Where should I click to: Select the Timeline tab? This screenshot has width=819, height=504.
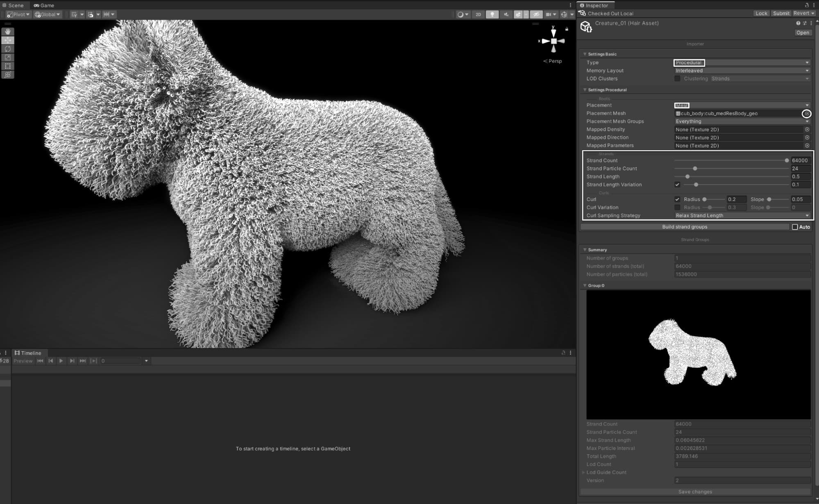(28, 353)
